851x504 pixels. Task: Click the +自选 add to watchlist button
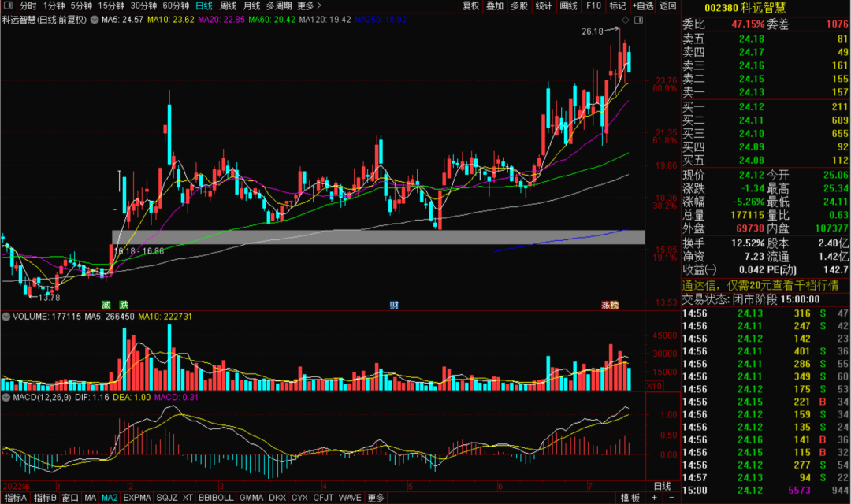pyautogui.click(x=642, y=6)
